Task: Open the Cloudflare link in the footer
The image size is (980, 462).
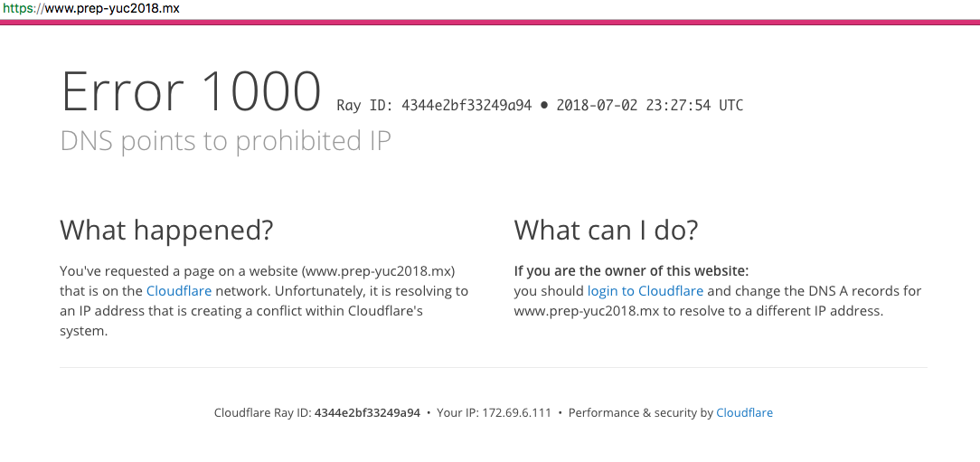Action: tap(744, 413)
